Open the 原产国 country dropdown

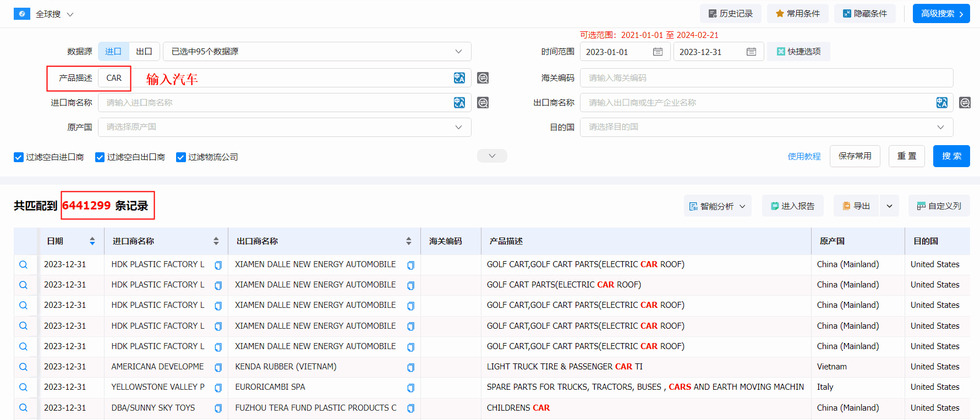[284, 127]
